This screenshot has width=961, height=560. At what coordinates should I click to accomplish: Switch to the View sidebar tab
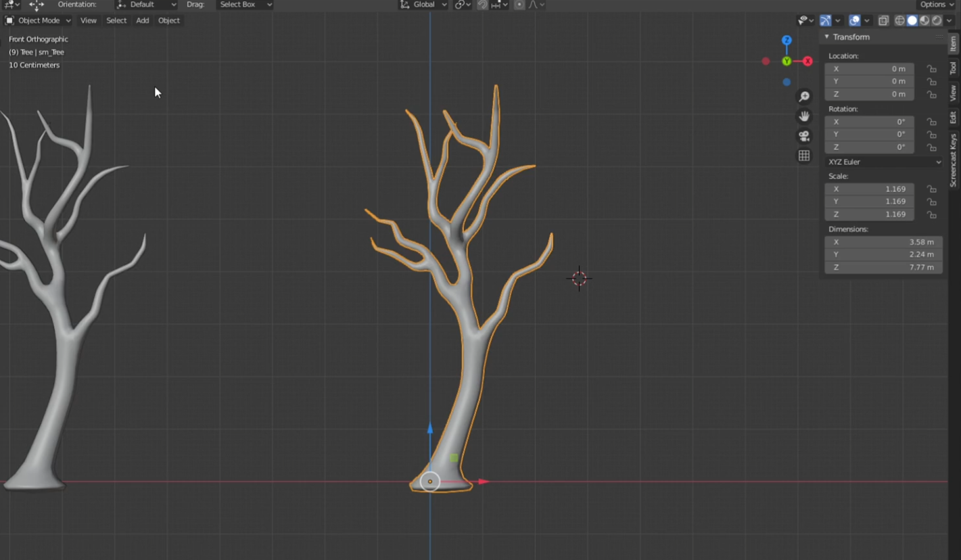[x=953, y=93]
